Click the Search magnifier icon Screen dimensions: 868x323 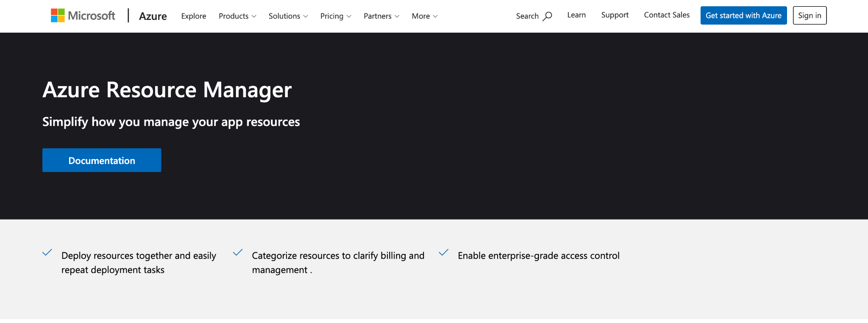[x=547, y=16]
